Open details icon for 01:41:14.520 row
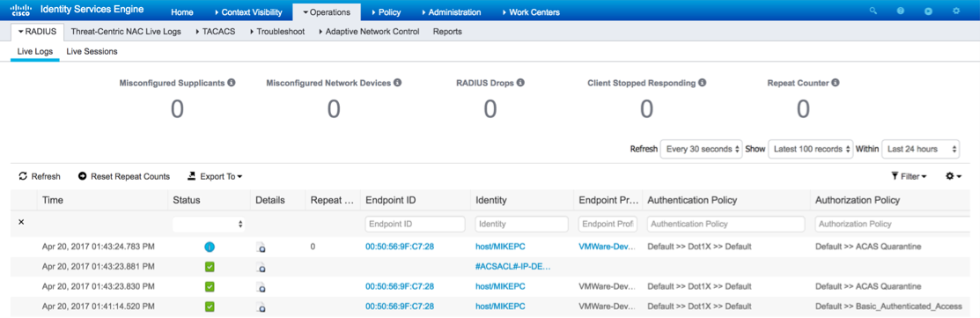 (x=261, y=307)
